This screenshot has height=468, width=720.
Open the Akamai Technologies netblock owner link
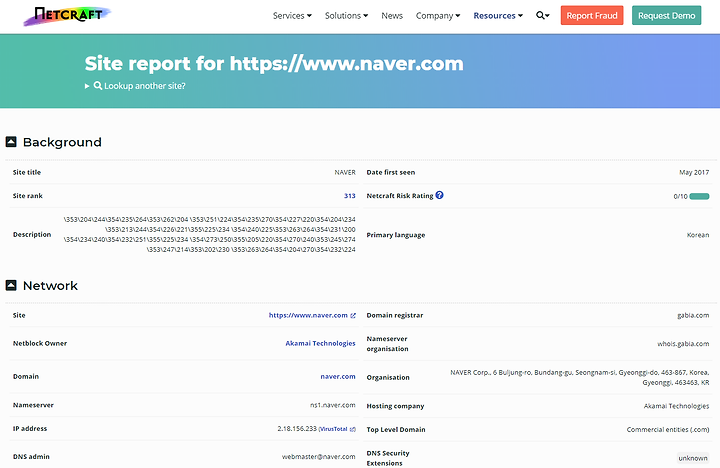321,343
